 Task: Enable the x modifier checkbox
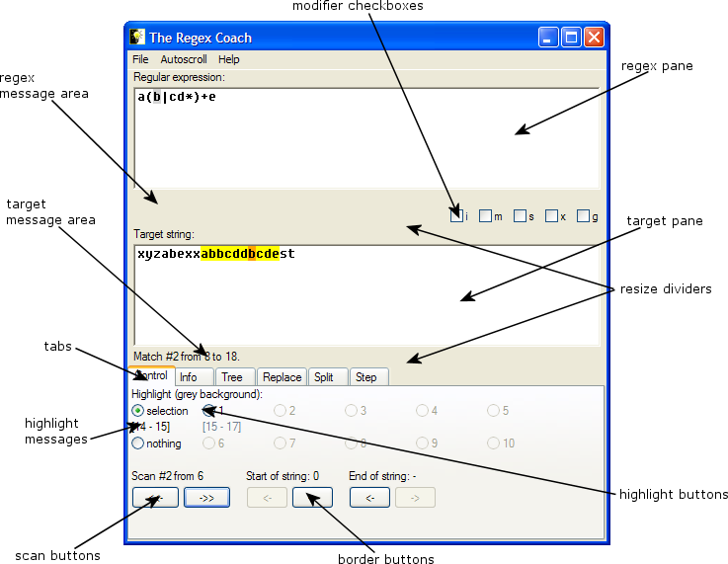point(551,216)
